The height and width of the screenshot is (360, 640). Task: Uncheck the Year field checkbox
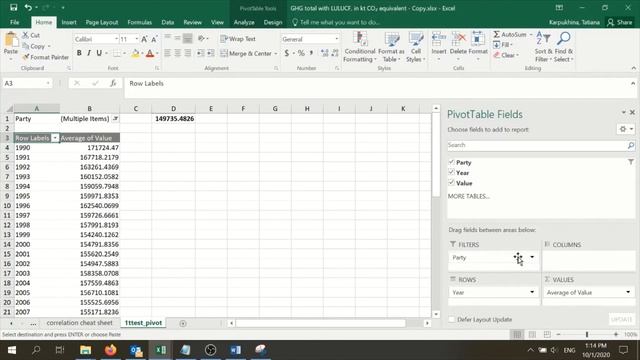coord(451,172)
